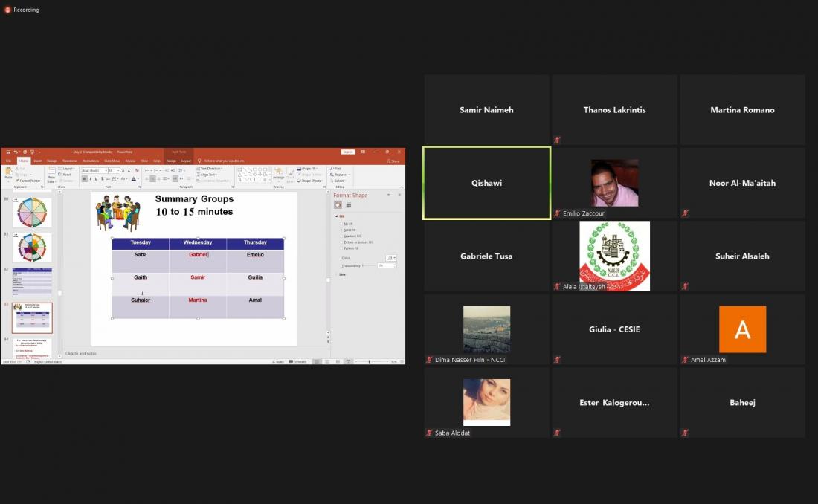
Task: Expand the Line section in Format Shape
Action: click(x=342, y=274)
